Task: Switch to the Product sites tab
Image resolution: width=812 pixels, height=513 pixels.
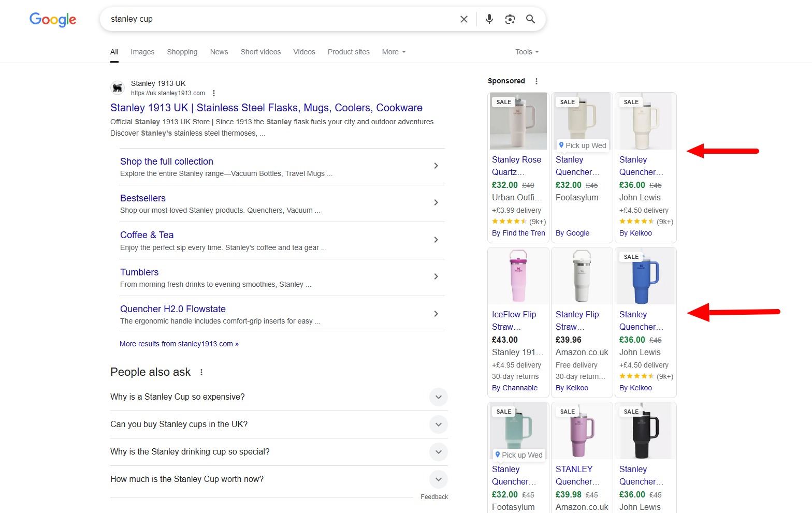Action: click(x=349, y=52)
